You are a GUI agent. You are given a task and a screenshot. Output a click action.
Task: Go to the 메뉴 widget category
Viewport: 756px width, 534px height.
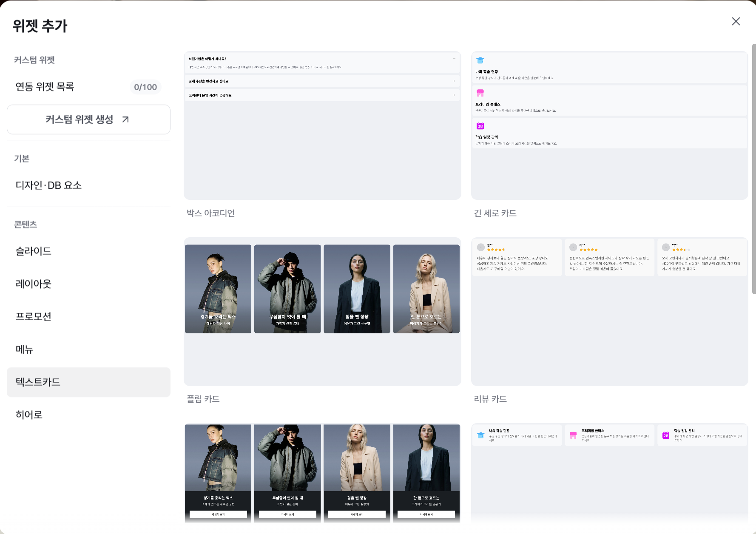pyautogui.click(x=88, y=349)
